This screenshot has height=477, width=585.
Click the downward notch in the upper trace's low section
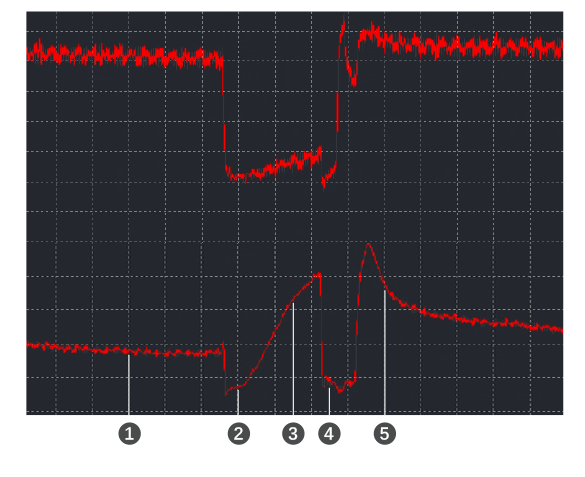tap(324, 179)
